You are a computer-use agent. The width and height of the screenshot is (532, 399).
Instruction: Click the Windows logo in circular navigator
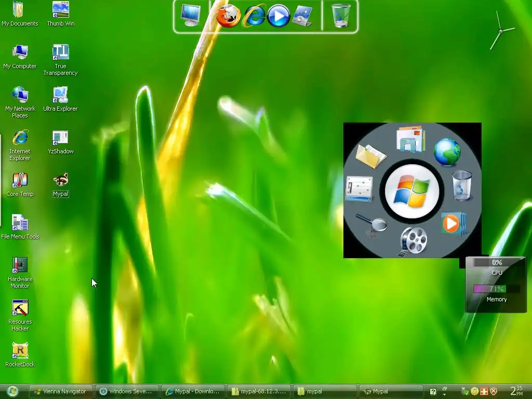click(x=412, y=191)
